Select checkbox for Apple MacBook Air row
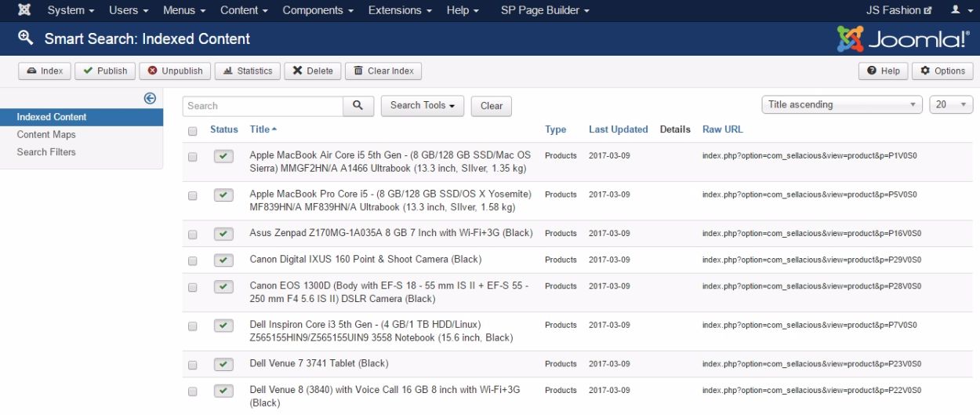Image resolution: width=980 pixels, height=415 pixels. pyautogui.click(x=193, y=157)
